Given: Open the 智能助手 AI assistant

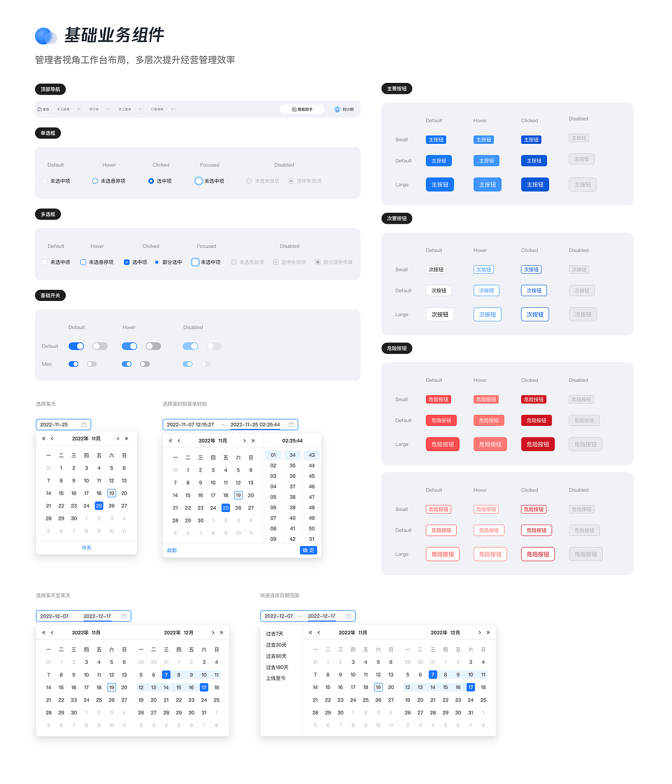Looking at the screenshot, I should pyautogui.click(x=302, y=109).
